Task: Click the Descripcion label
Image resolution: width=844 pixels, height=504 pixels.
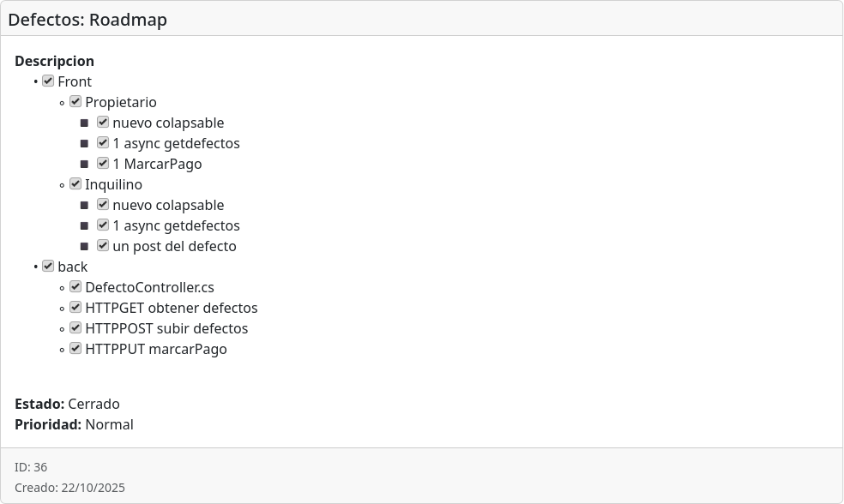Action: point(54,61)
